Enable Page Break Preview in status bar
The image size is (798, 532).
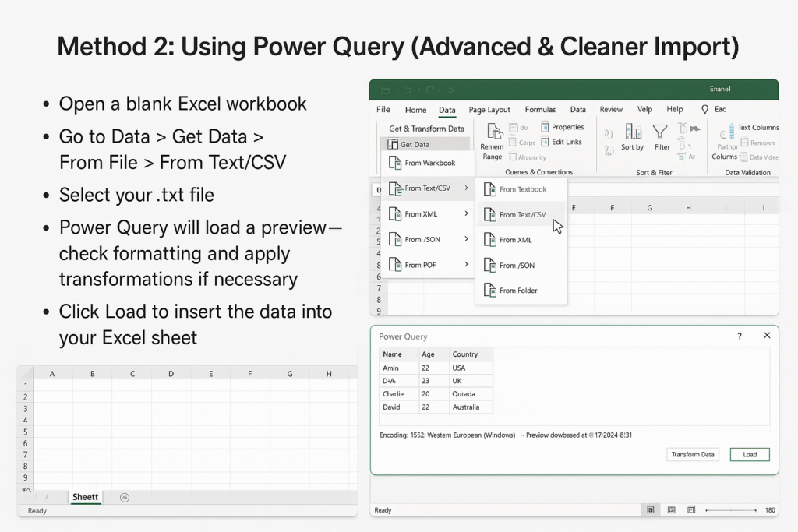pyautogui.click(x=691, y=510)
